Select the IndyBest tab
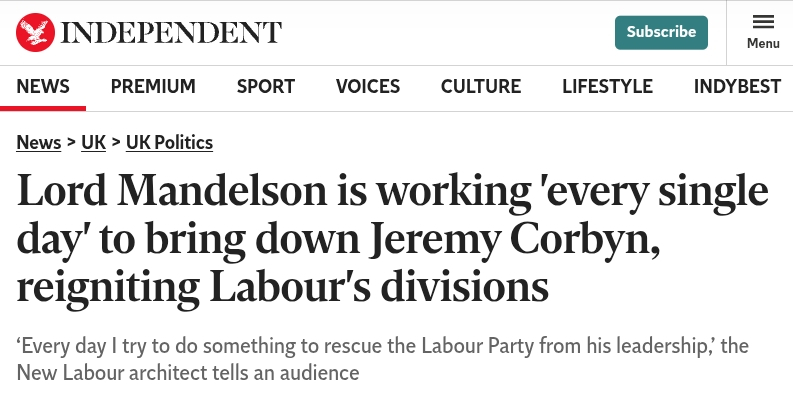This screenshot has width=793, height=401. (737, 86)
